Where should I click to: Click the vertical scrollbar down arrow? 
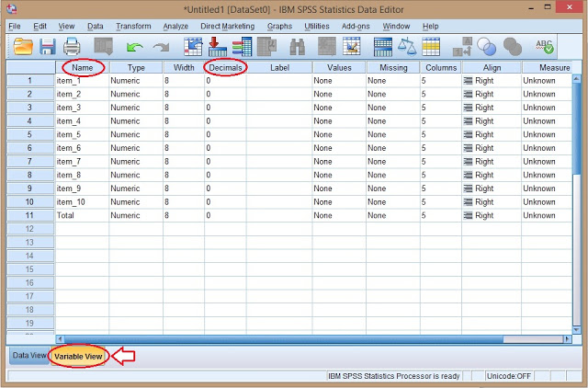[x=577, y=330]
